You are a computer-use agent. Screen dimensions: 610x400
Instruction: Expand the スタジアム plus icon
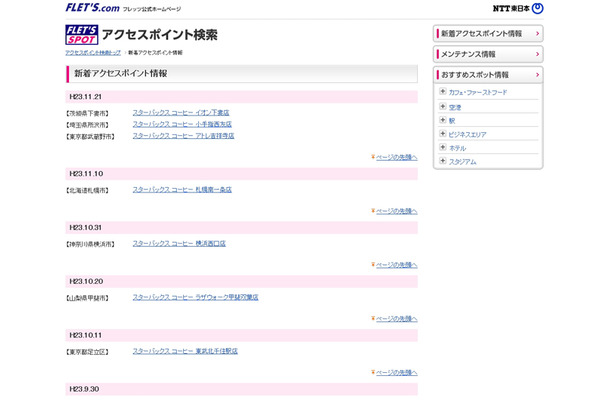pos(442,161)
